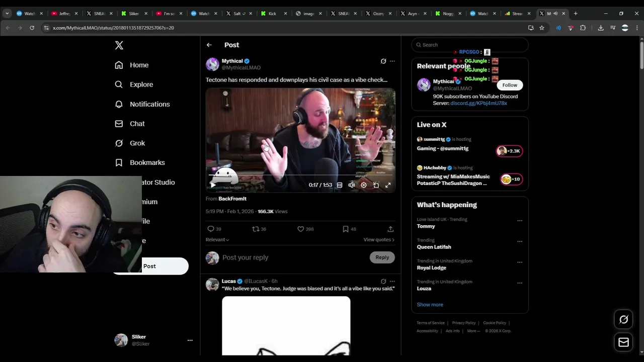Open the floating Messages envelope button
The width and height of the screenshot is (644, 362).
[x=623, y=342]
